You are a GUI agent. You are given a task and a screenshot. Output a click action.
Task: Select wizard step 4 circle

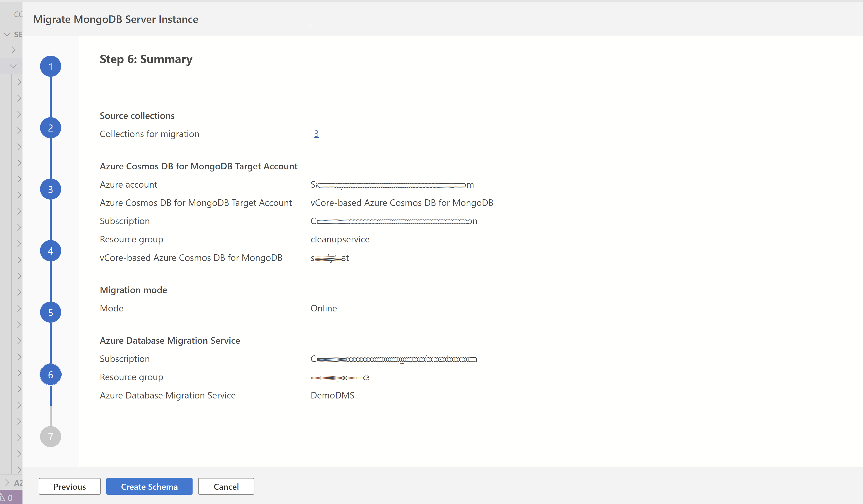(50, 251)
